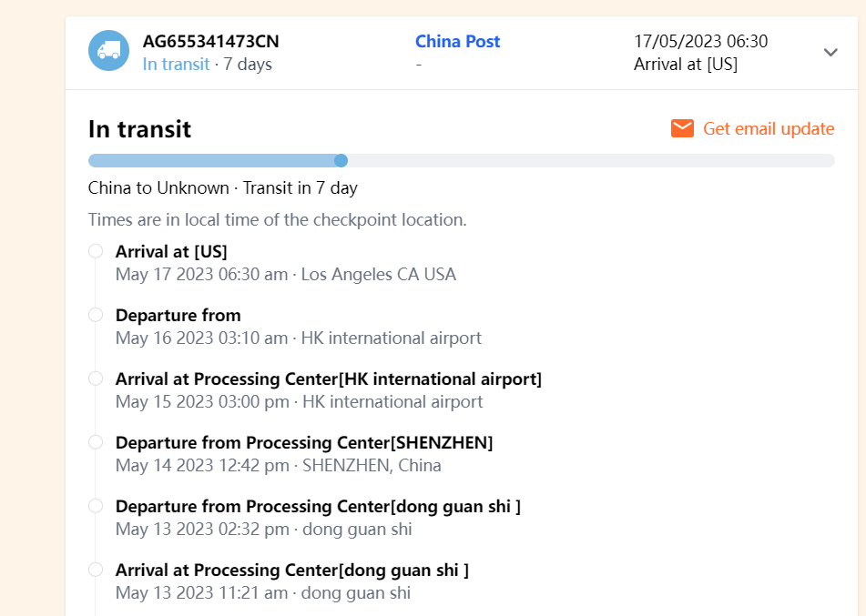866x616 pixels.
Task: Click the orange envelope email icon
Action: point(682,128)
